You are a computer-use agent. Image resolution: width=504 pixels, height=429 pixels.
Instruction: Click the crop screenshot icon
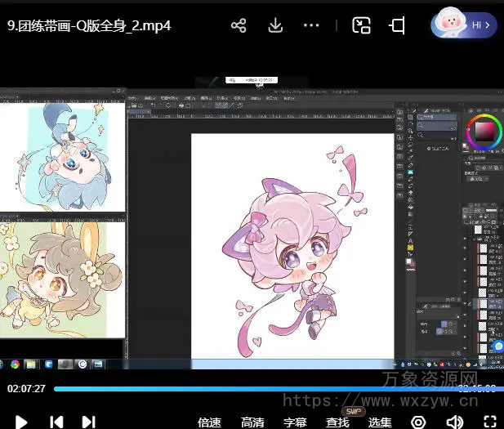(x=397, y=25)
